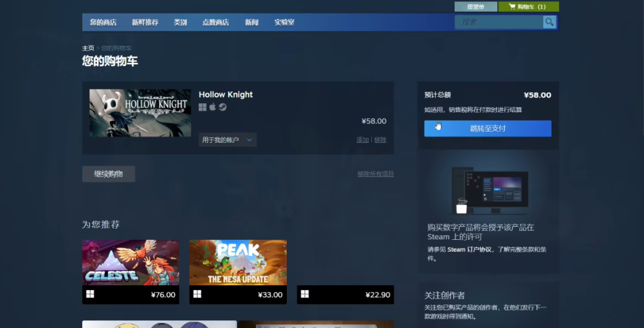
Task: Open the 愿望单 wishlist button
Action: tap(475, 6)
